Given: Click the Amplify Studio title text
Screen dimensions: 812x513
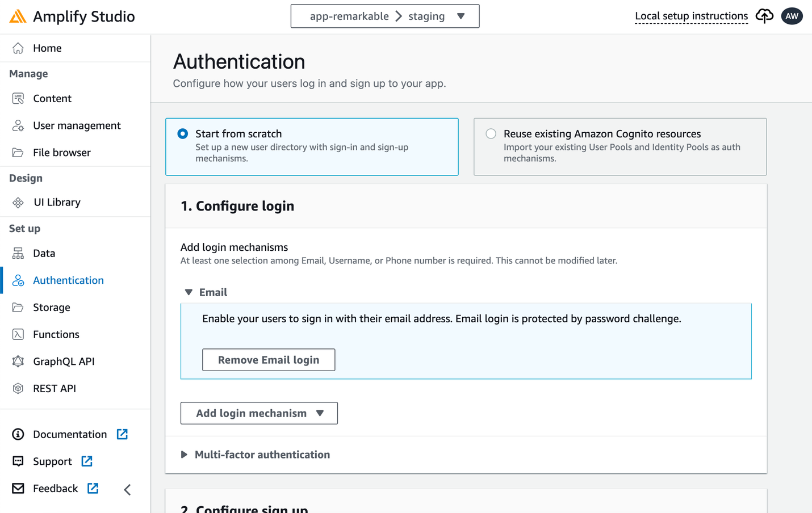Looking at the screenshot, I should pyautogui.click(x=84, y=16).
